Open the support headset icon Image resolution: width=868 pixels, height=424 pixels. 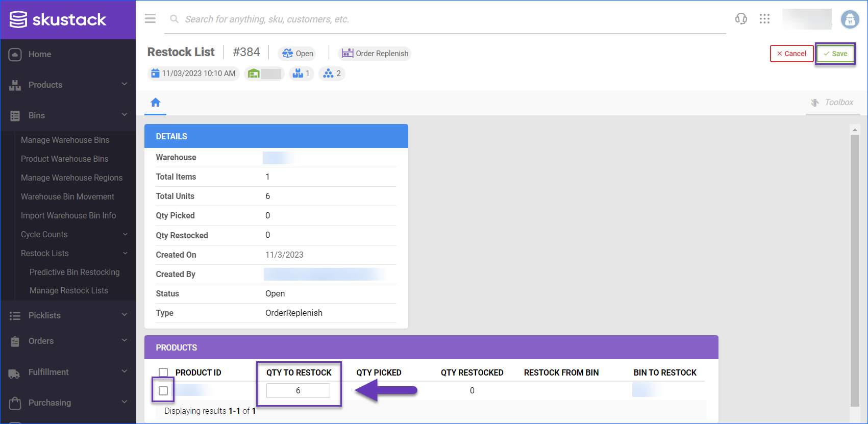click(x=741, y=19)
